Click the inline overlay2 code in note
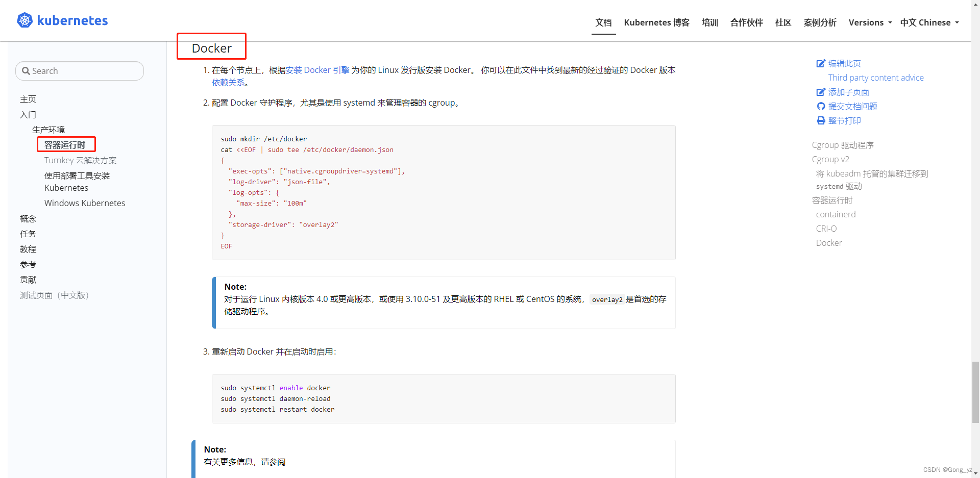 (x=607, y=299)
